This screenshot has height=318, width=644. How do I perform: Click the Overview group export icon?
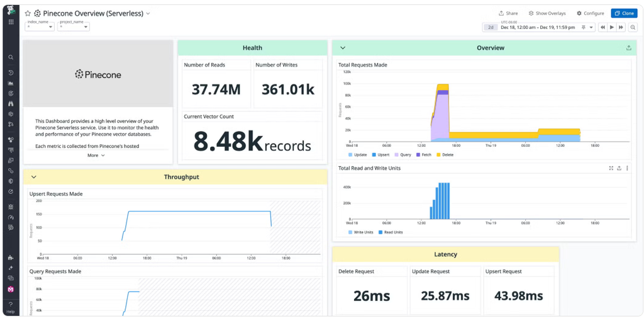click(628, 48)
